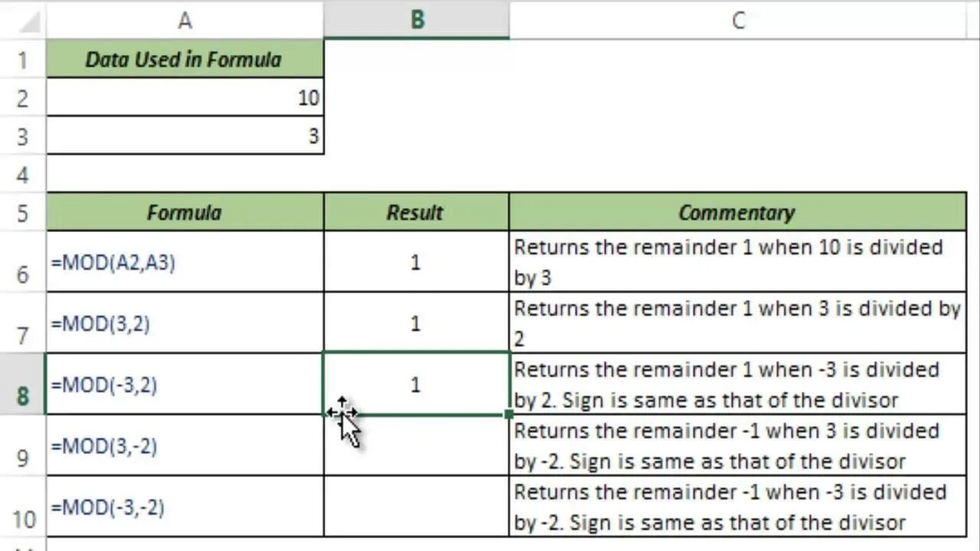Viewport: 980px width, 551px height.
Task: Click empty result cell B10
Action: point(416,507)
